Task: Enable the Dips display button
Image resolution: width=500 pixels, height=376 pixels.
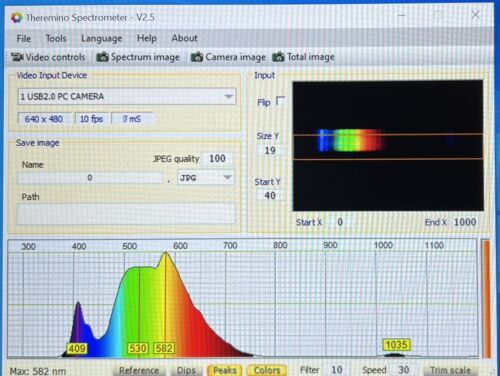Action: 186,370
